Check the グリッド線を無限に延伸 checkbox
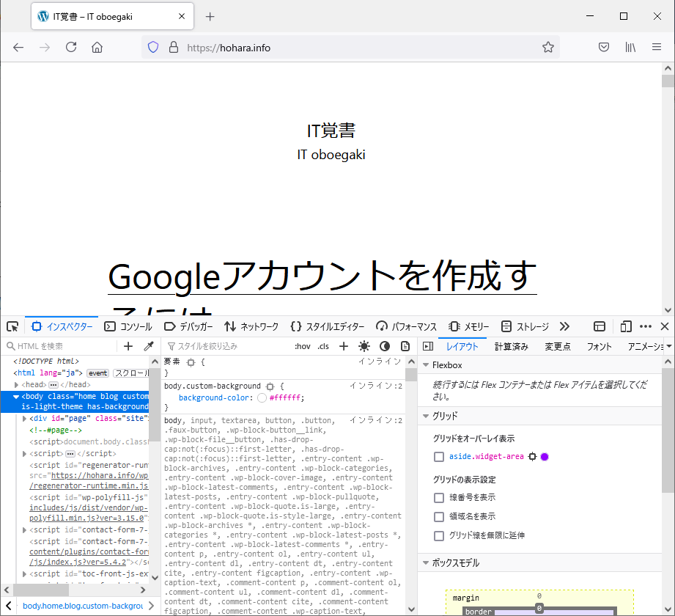Image resolution: width=675 pixels, height=616 pixels. point(439,536)
